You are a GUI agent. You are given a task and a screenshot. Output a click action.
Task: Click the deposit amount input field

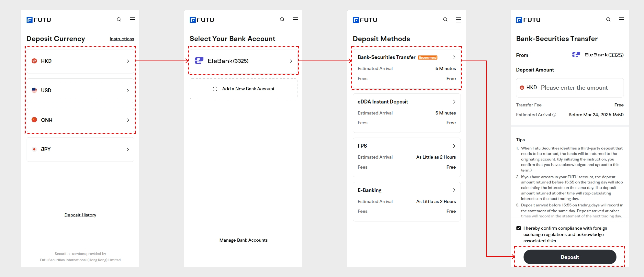[x=570, y=88]
